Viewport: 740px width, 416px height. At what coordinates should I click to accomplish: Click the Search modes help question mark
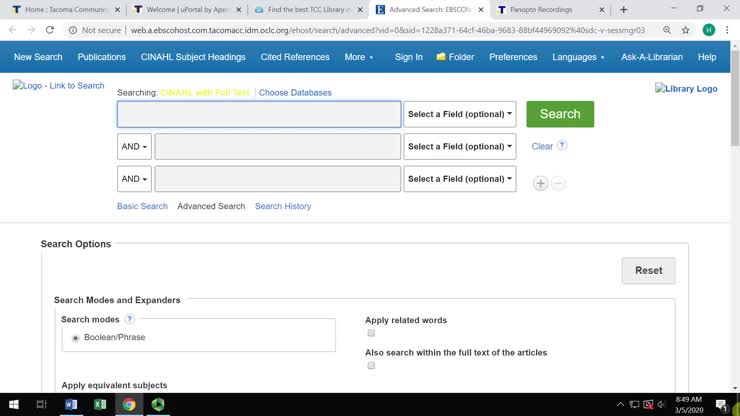[129, 319]
